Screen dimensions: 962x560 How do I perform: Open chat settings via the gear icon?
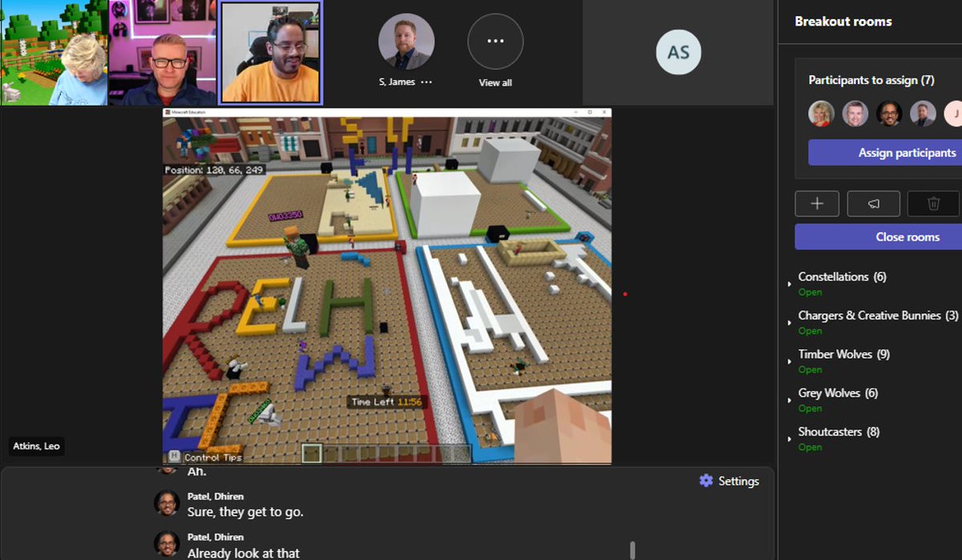(x=705, y=481)
